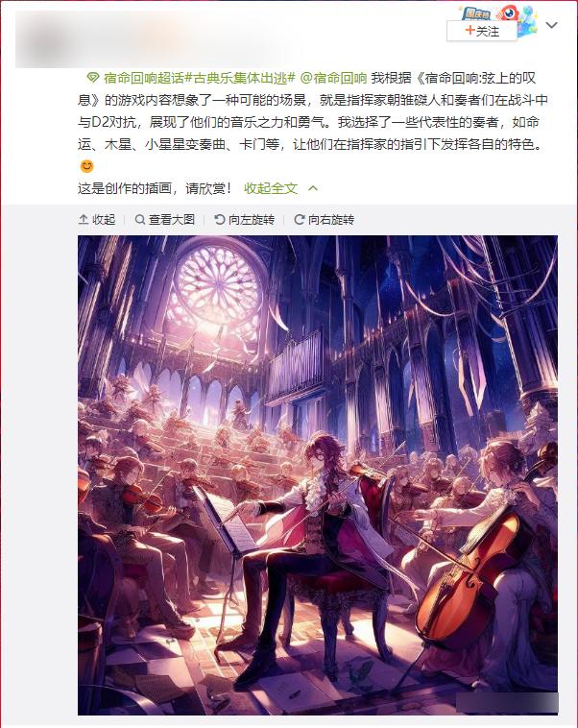578x728 pixels.
Task: Click the smiling emoji in the post
Action: click(x=86, y=166)
